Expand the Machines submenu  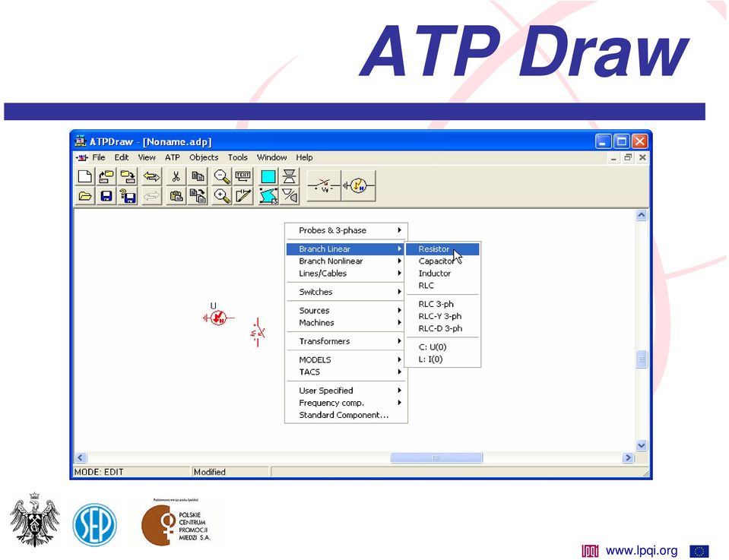(x=347, y=322)
